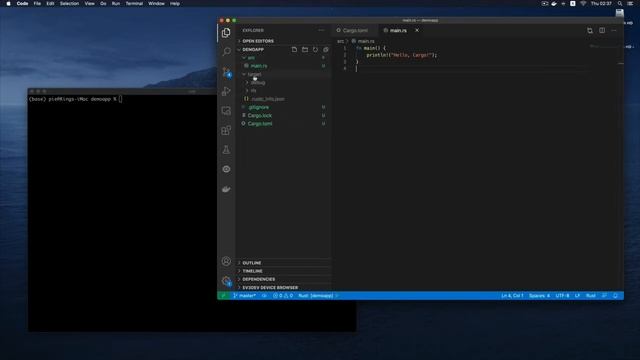The width and height of the screenshot is (640, 360).
Task: Click the remote window indicator in status bar
Action: tap(223, 296)
